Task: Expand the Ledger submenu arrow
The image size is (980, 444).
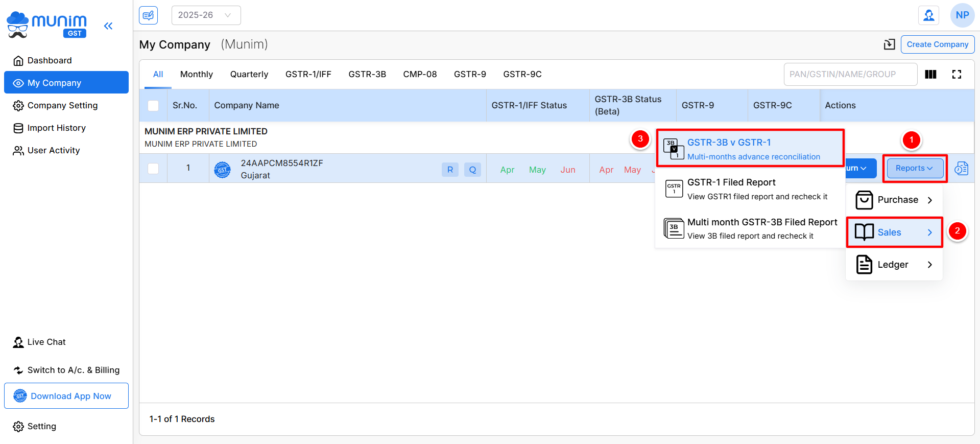Action: coord(929,265)
